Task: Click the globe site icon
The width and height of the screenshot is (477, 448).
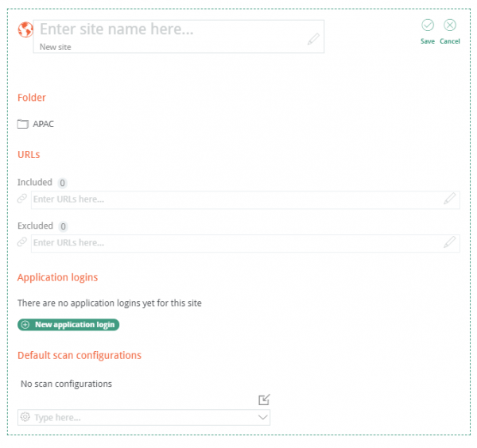Action: coord(25,29)
